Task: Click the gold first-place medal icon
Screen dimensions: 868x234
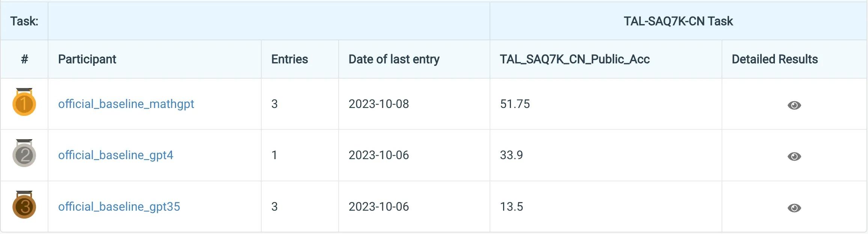Action: pyautogui.click(x=24, y=103)
